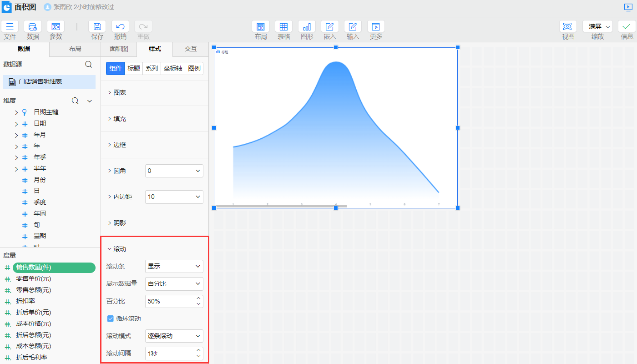Click the 销售数量(件) measure
Viewport: 637px width, 364px height.
pos(54,268)
